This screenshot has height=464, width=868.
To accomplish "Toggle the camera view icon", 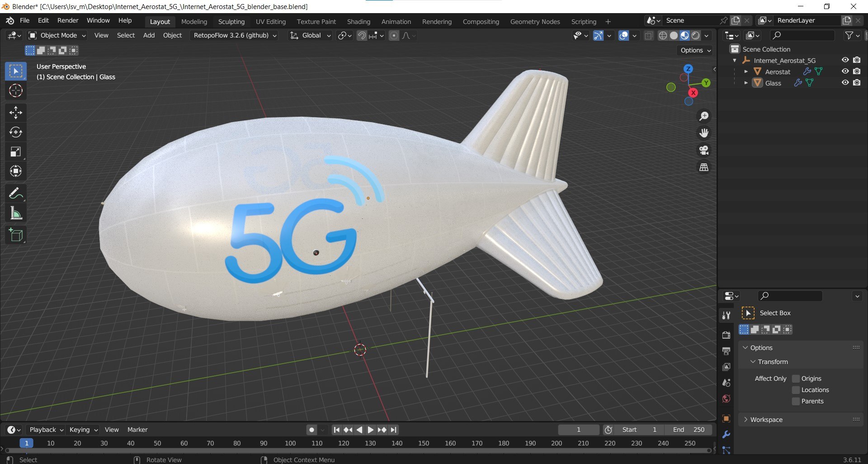I will [704, 150].
